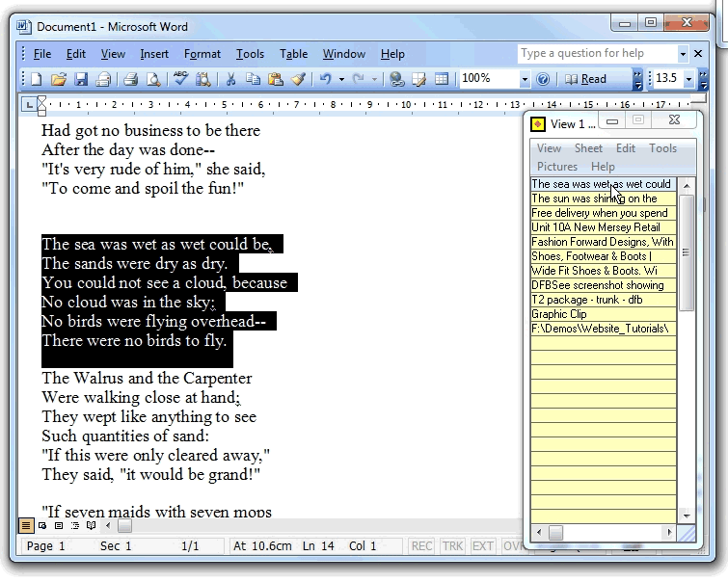Open the File menu
Screen dimensions: 728x582
[42, 54]
